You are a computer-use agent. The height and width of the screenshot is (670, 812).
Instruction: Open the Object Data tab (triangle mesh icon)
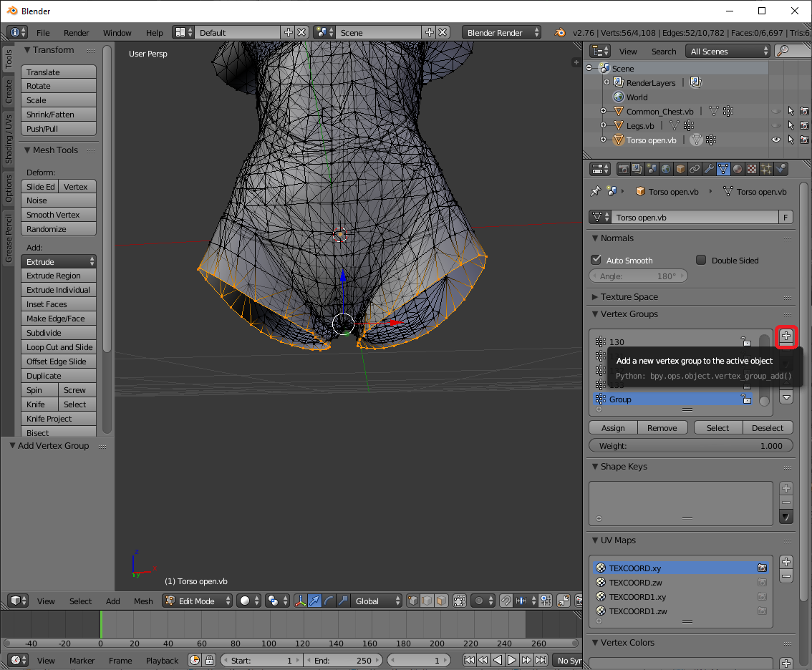tap(723, 169)
